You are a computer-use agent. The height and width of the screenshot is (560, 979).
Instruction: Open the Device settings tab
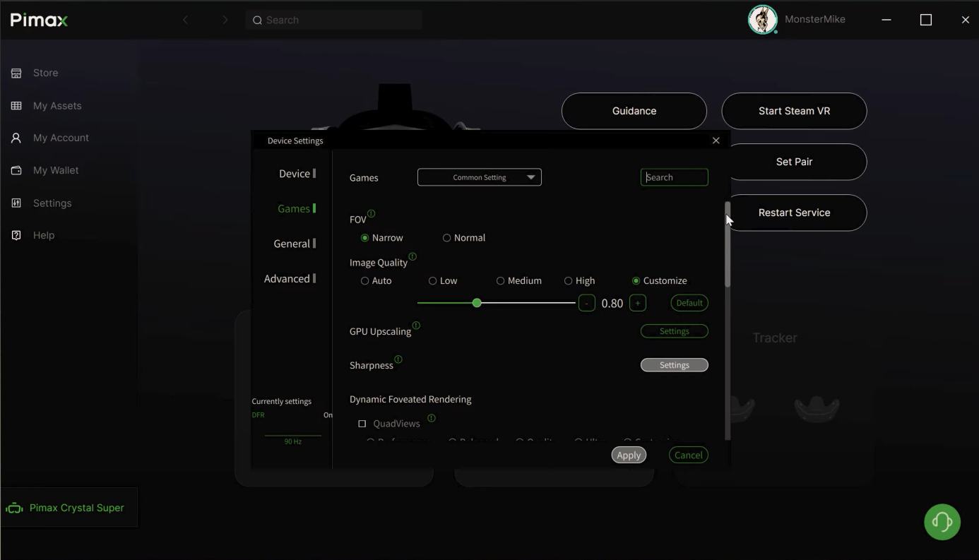[295, 174]
